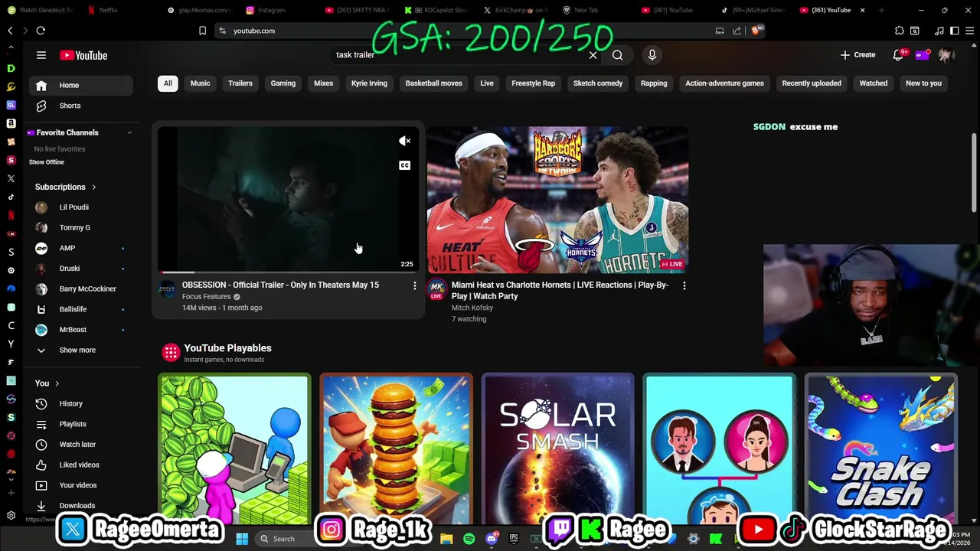
Task: Collapse the Favorite Channels section
Action: coord(129,132)
